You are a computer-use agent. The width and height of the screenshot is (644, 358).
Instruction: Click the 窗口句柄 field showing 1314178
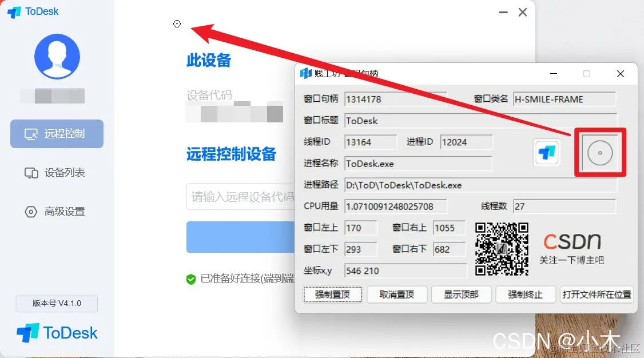tap(396, 99)
